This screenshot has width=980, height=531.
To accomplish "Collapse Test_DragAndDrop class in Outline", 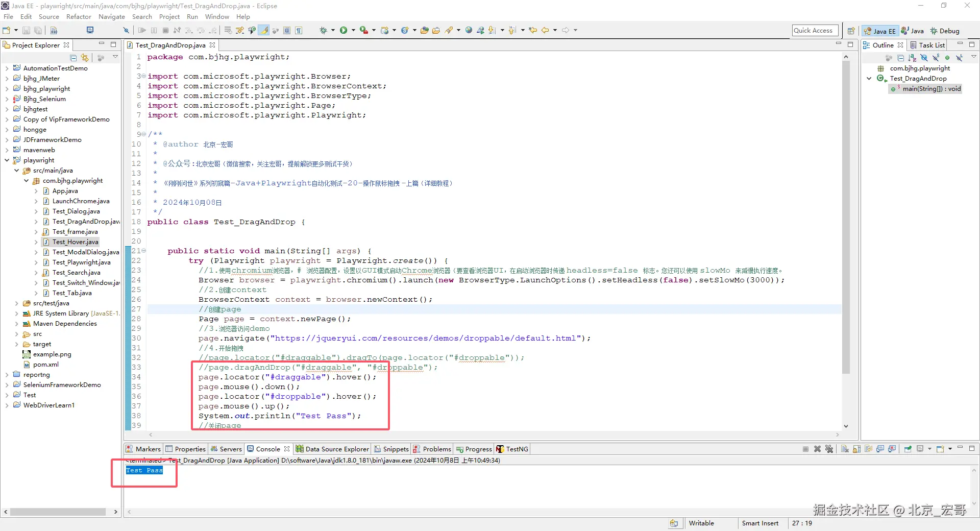I will [x=869, y=79].
